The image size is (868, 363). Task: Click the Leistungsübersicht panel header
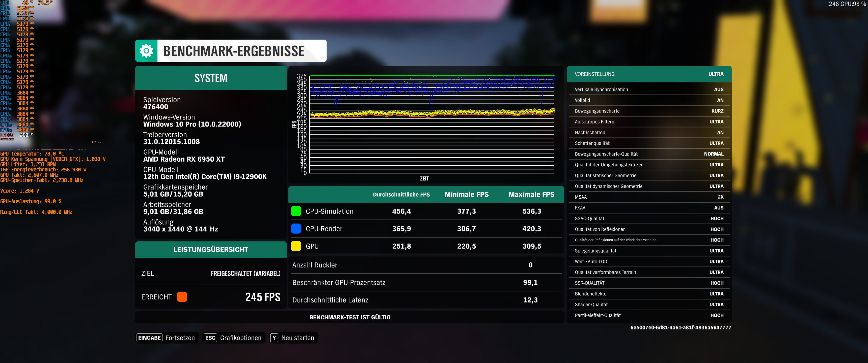(211, 250)
